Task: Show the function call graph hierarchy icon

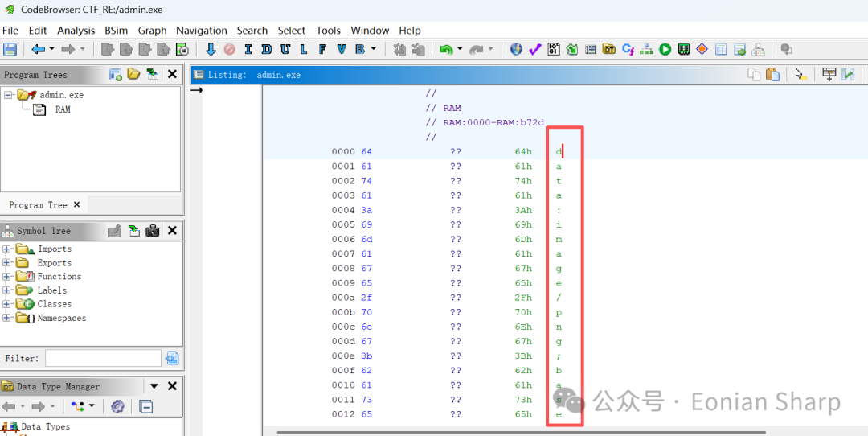Action: point(646,49)
